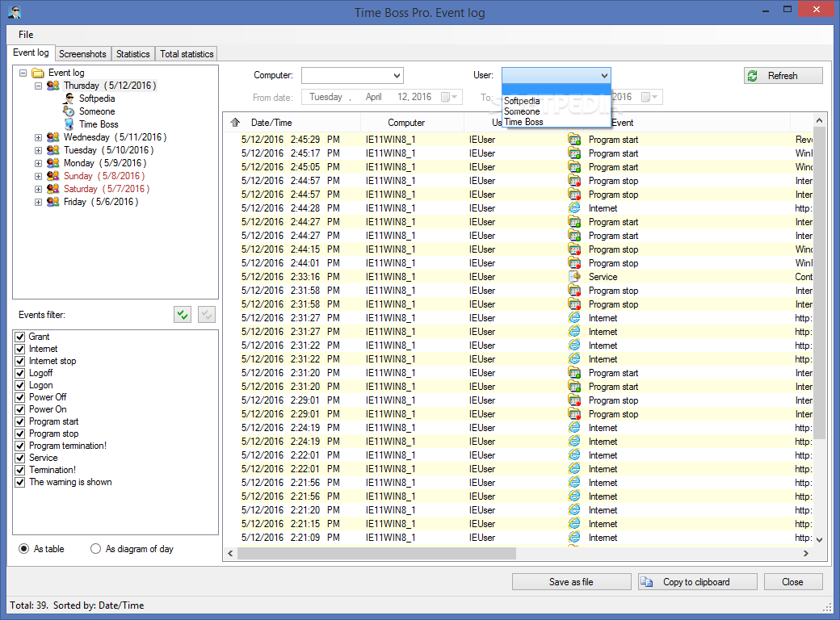Collapse the Event log root node
This screenshot has width=840, height=620.
[23, 73]
